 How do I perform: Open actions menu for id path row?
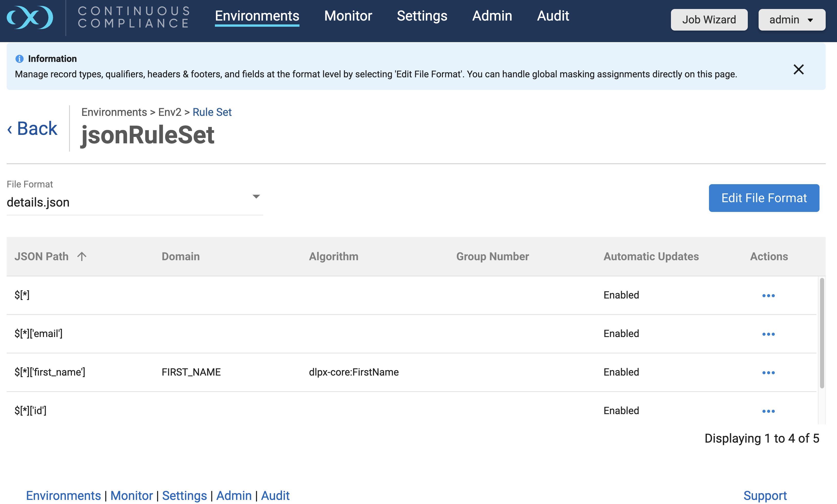768,411
